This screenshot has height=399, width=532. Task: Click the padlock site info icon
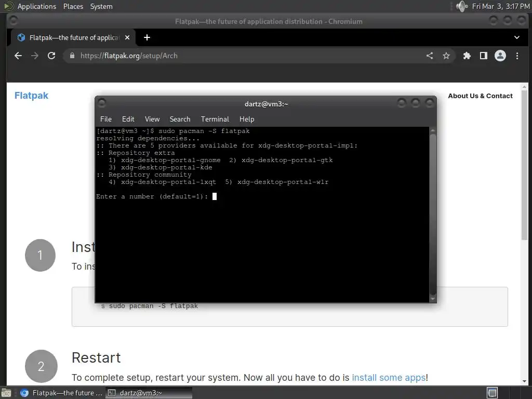[72, 56]
